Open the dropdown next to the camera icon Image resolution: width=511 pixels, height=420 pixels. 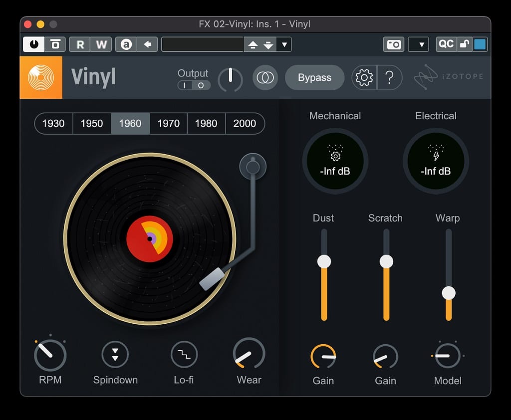click(419, 44)
